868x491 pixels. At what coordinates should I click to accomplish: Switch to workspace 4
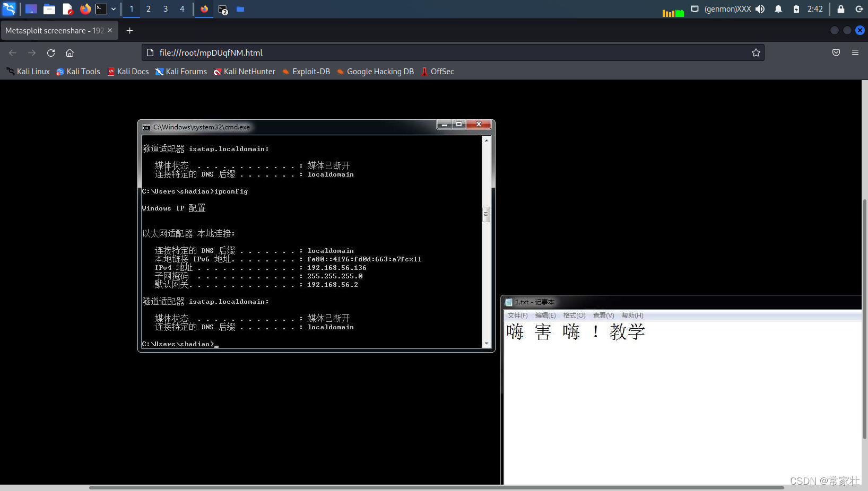point(182,9)
